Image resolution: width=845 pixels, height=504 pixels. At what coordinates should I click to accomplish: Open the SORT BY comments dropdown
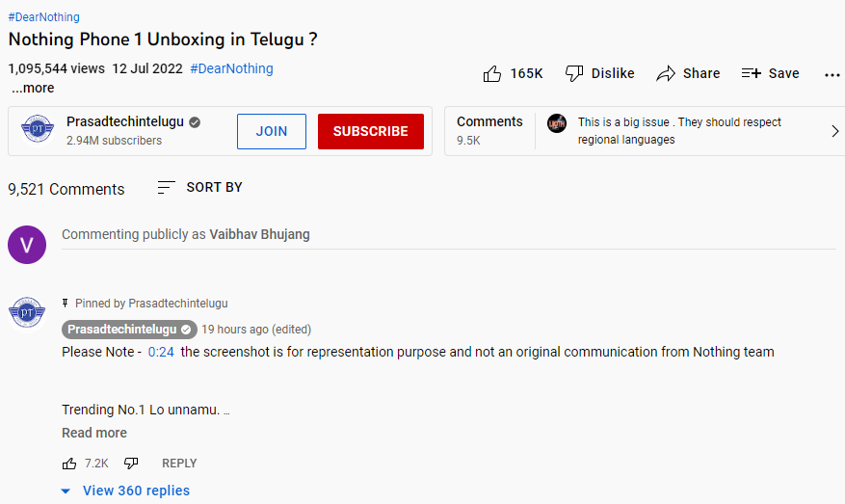pos(200,187)
